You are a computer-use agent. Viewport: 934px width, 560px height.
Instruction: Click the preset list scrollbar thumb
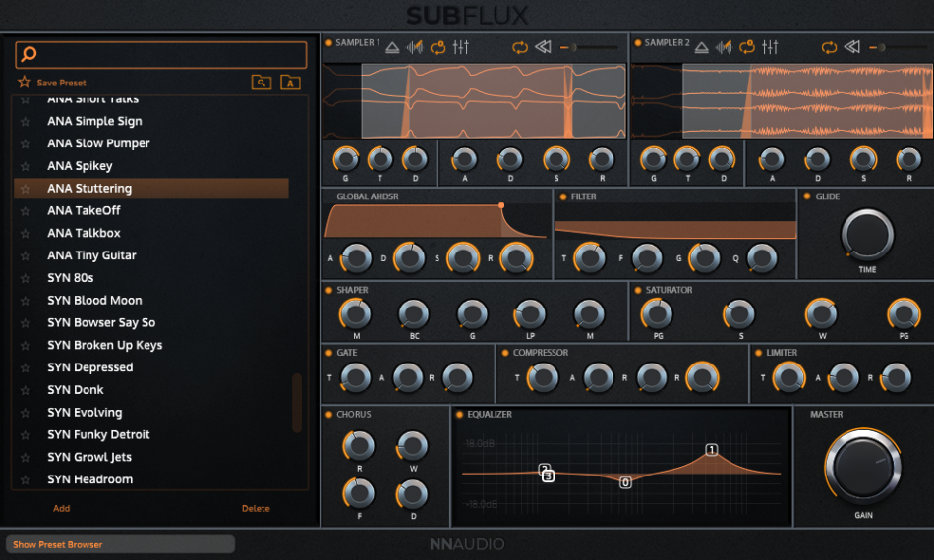tap(297, 403)
